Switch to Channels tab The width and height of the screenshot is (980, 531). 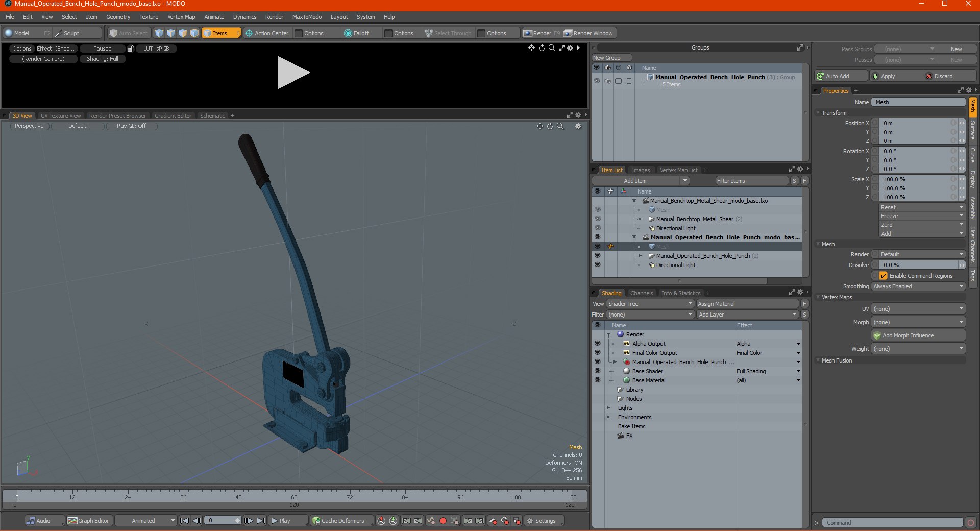coord(641,293)
